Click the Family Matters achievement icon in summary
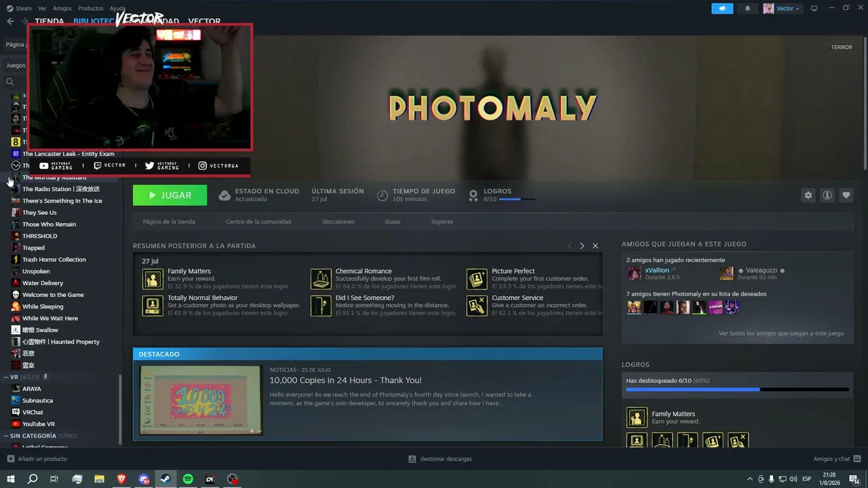 tap(153, 279)
